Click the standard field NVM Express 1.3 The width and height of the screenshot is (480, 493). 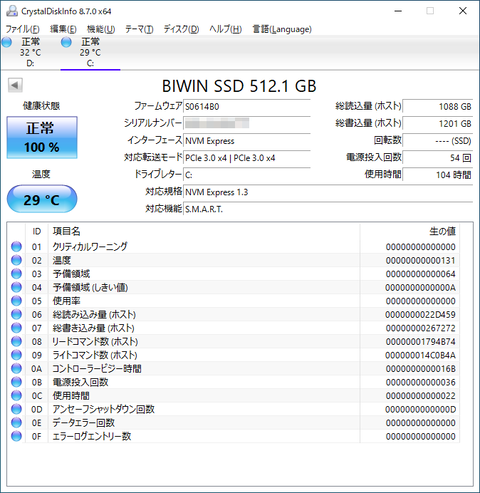(328, 192)
